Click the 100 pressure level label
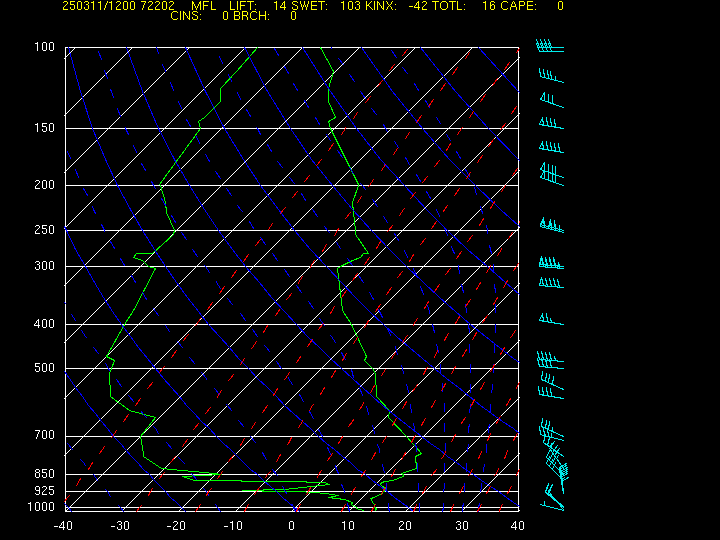This screenshot has height=540, width=720. pos(45,47)
